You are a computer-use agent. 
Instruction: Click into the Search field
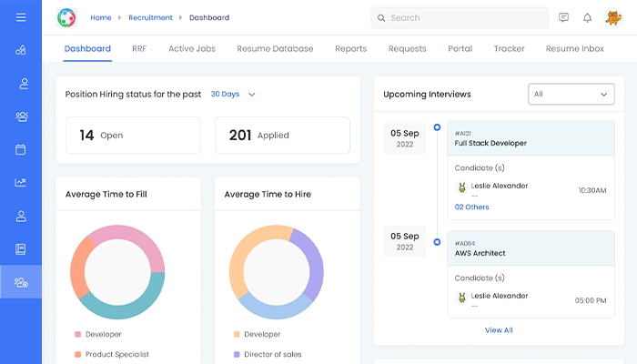pyautogui.click(x=464, y=17)
